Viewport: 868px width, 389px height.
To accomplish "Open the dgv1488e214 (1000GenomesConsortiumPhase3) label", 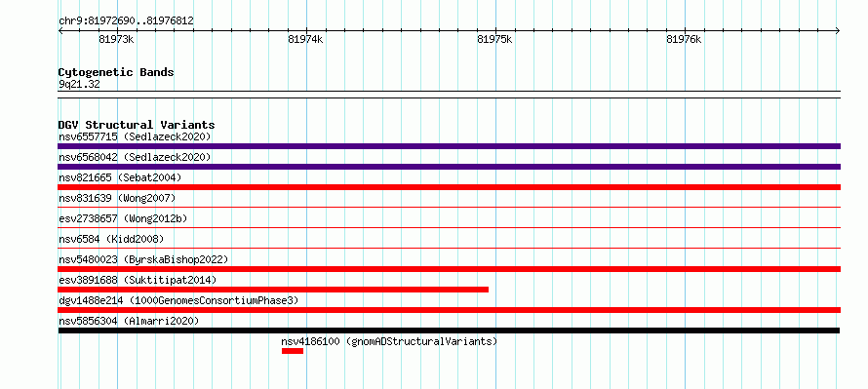I will (178, 300).
